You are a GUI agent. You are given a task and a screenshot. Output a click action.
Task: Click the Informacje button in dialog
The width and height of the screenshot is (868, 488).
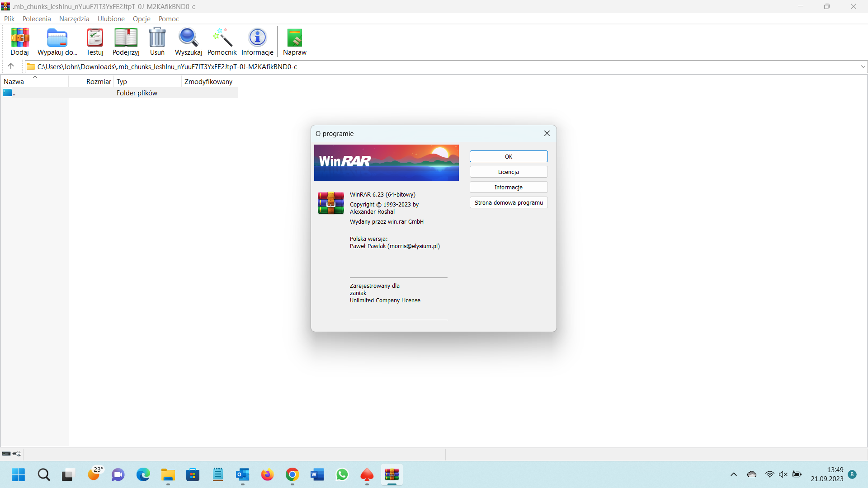click(x=509, y=187)
